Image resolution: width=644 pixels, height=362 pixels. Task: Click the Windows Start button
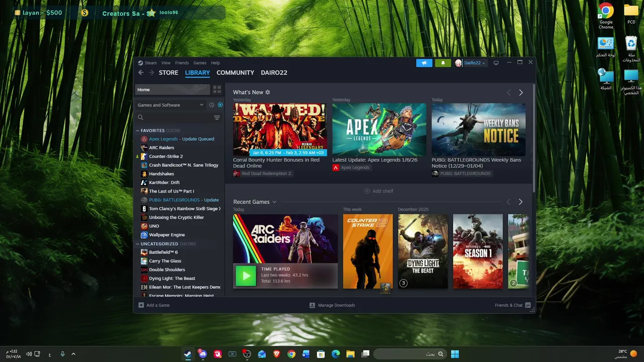[x=455, y=354]
